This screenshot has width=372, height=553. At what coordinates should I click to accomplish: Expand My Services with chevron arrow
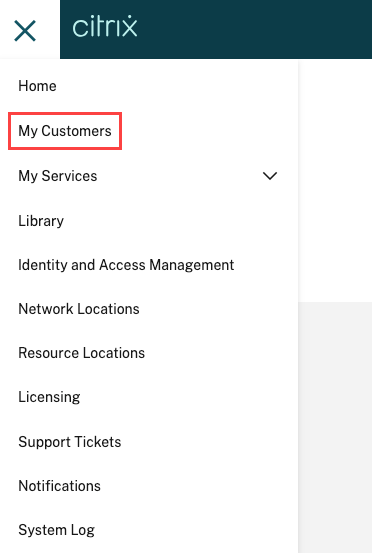tap(270, 176)
